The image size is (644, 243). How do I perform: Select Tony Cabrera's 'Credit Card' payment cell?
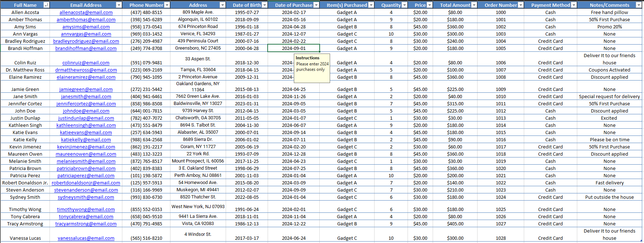pos(550,216)
